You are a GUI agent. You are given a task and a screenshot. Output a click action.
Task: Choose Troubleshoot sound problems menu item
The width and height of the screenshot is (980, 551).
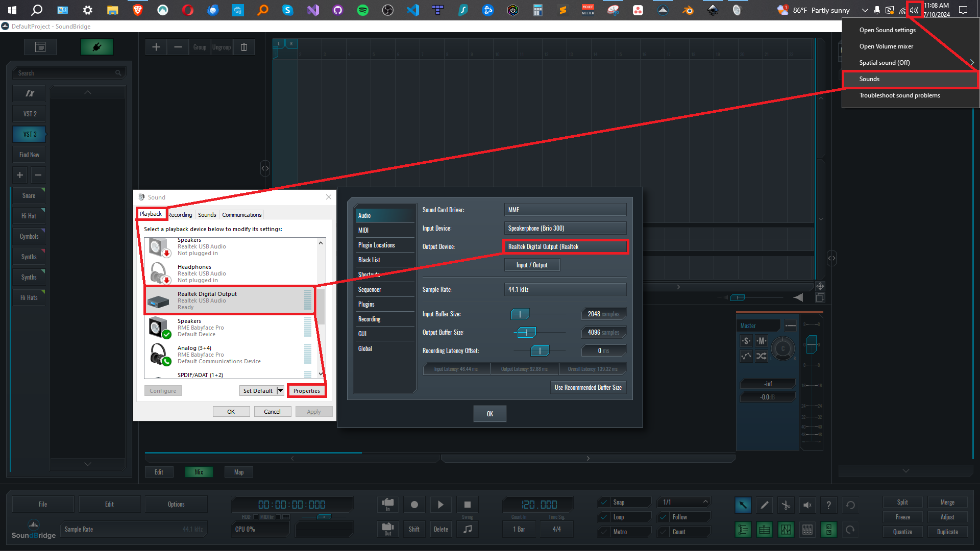(x=899, y=95)
